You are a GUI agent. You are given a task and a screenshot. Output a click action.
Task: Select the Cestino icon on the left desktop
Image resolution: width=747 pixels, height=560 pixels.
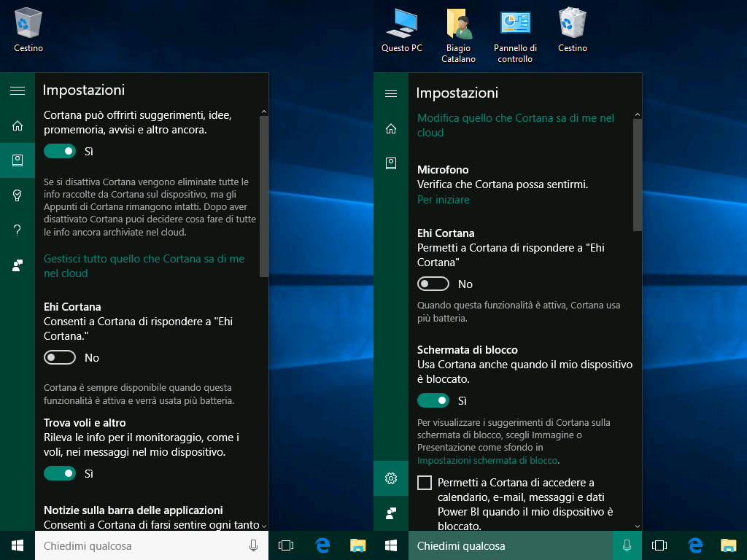pyautogui.click(x=28, y=29)
